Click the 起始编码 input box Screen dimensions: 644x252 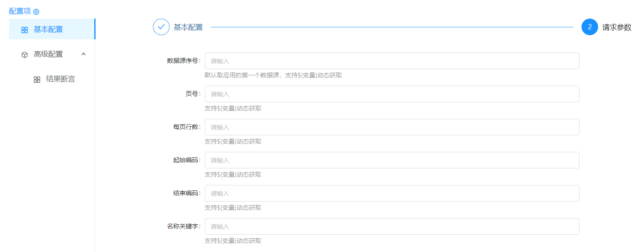pyautogui.click(x=392, y=160)
